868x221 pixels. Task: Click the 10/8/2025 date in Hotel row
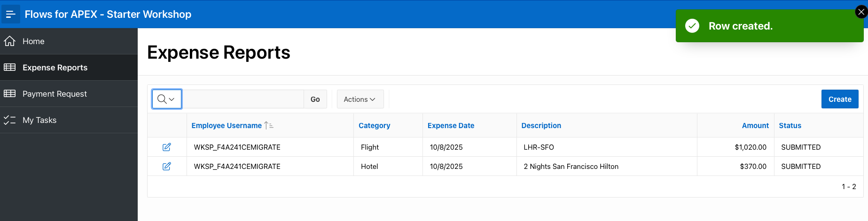[446, 166]
